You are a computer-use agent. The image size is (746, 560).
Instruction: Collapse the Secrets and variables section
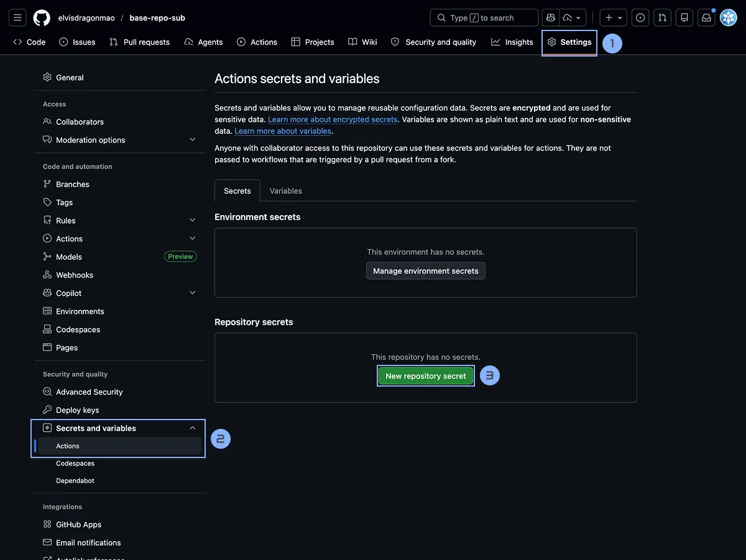click(192, 428)
